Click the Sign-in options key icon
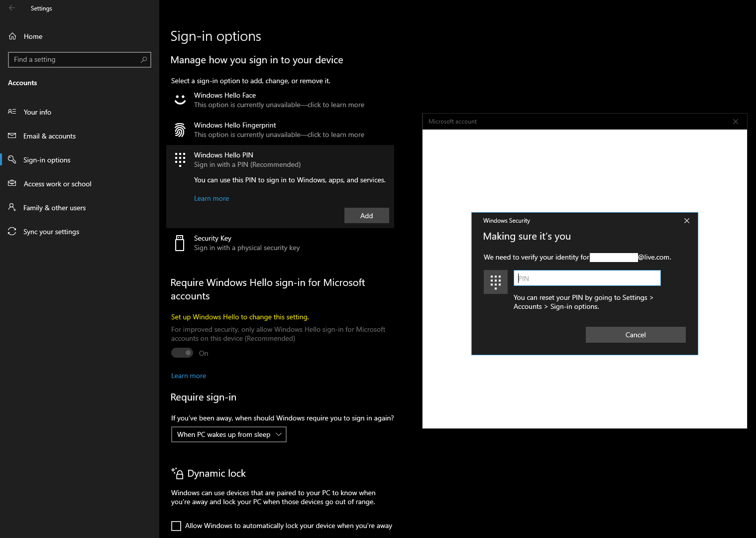This screenshot has height=538, width=756. [12, 159]
